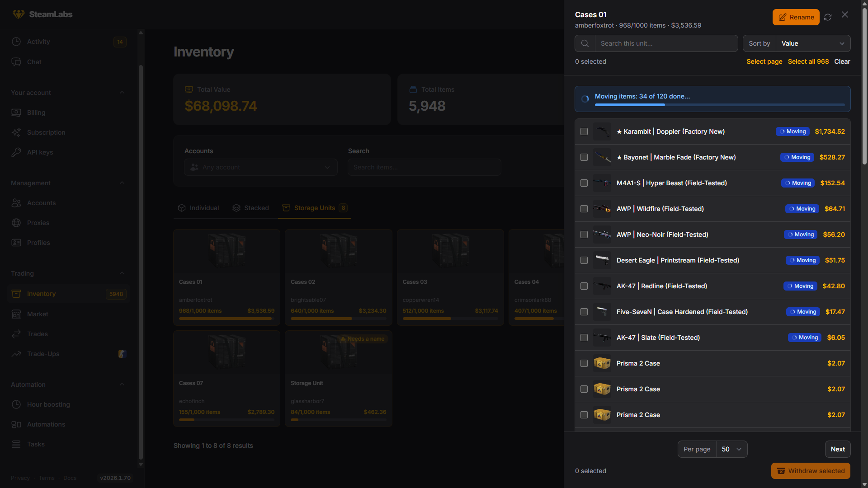Click the M4A1-S Hyper Beast item thumbnail

(x=602, y=183)
